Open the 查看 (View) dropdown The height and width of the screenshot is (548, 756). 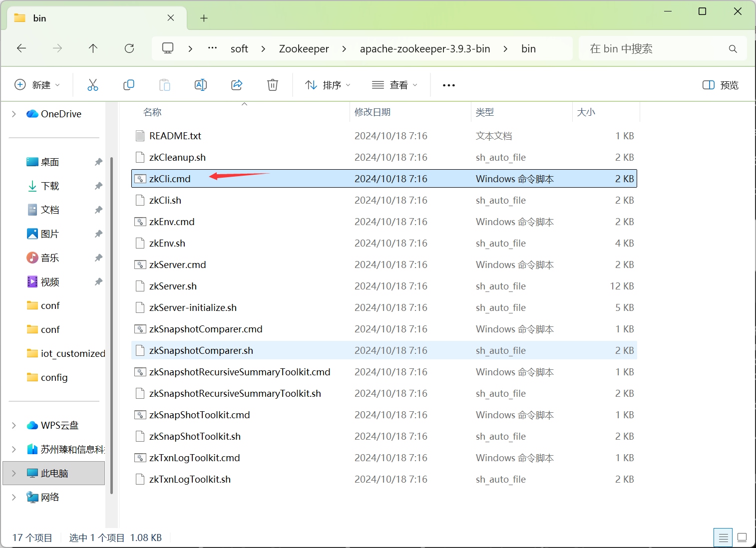(394, 85)
